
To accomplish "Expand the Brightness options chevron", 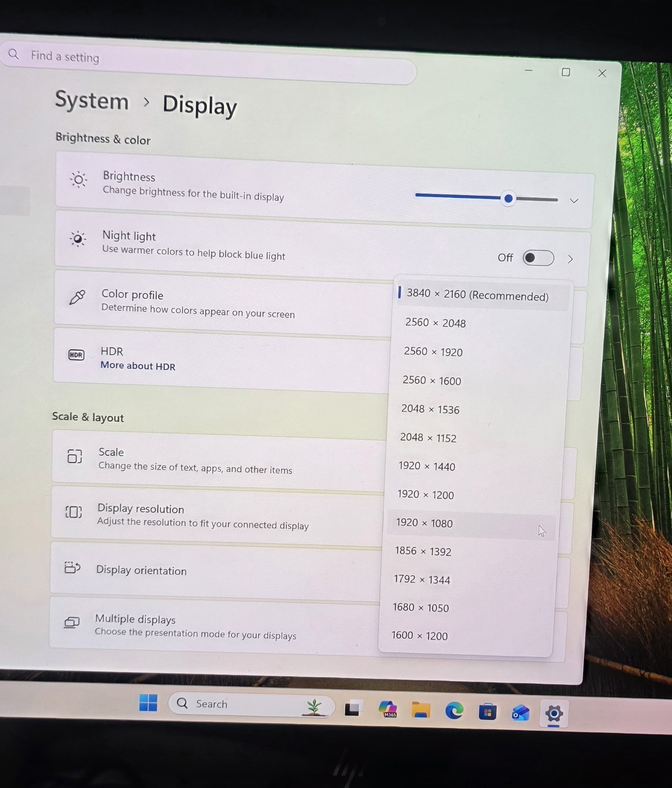I will [x=574, y=201].
